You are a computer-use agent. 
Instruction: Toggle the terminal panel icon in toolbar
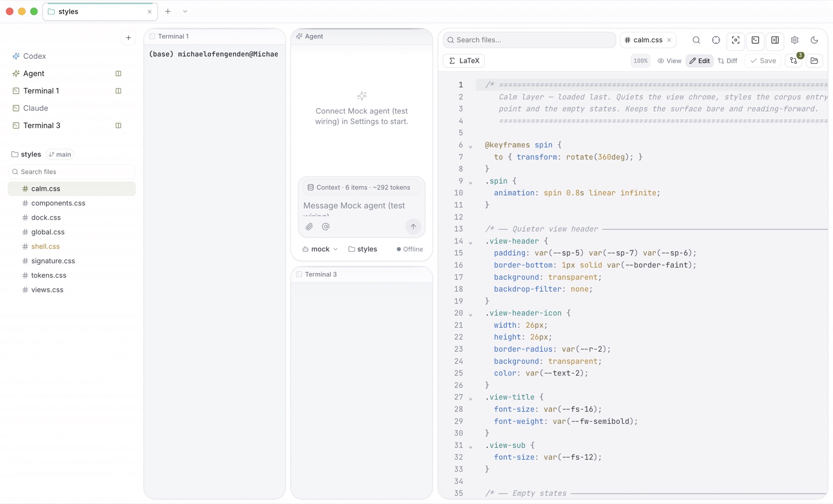coord(755,40)
